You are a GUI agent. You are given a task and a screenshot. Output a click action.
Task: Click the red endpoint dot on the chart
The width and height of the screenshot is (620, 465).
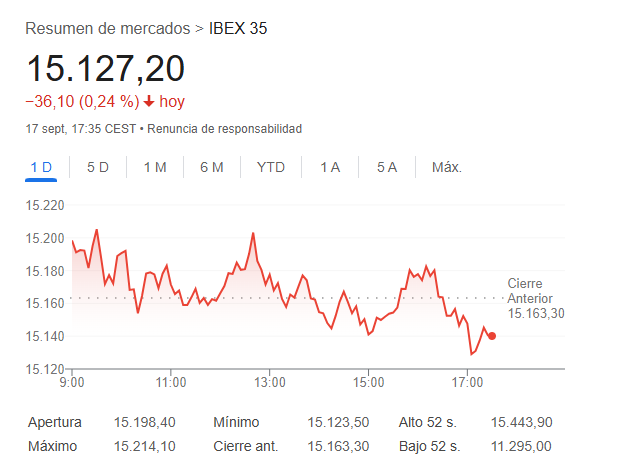(492, 336)
